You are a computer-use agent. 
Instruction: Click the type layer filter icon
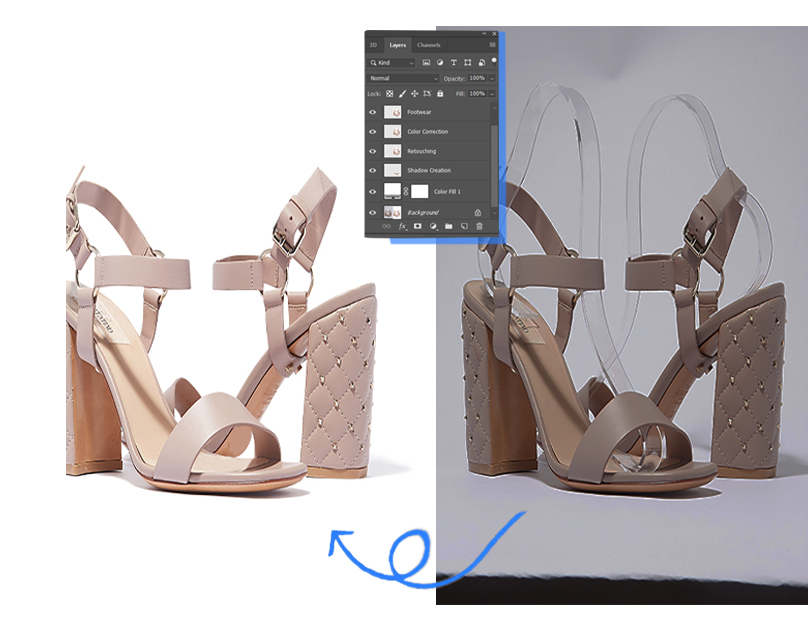point(454,63)
